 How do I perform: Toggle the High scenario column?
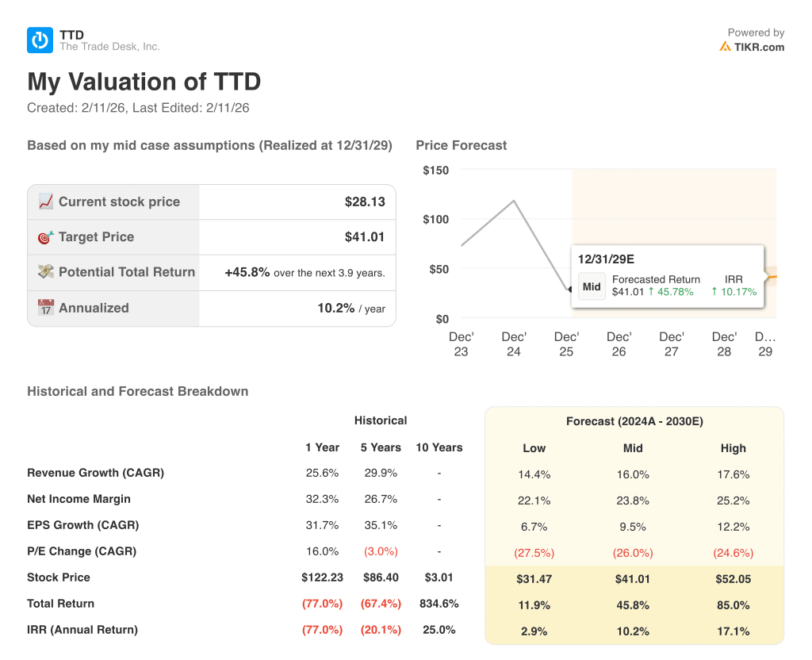tap(733, 448)
